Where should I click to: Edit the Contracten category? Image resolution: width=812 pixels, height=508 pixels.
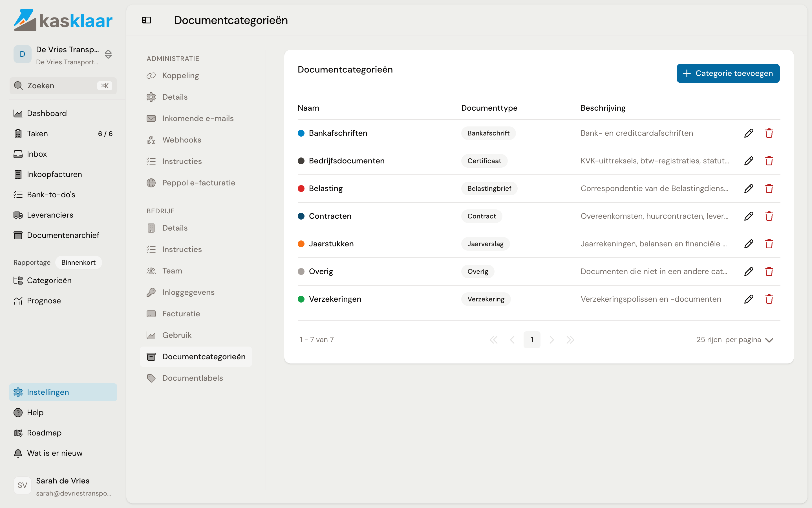click(x=749, y=216)
